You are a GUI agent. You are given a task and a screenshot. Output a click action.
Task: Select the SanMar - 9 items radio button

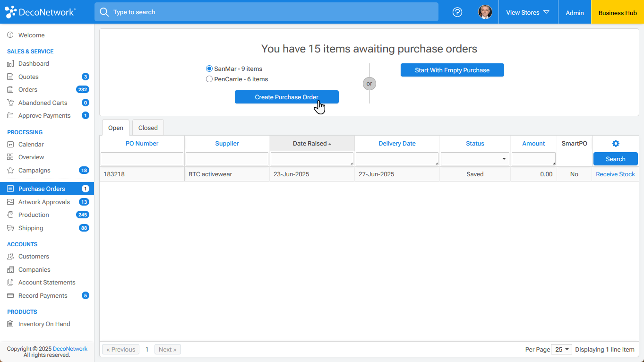[x=209, y=69]
